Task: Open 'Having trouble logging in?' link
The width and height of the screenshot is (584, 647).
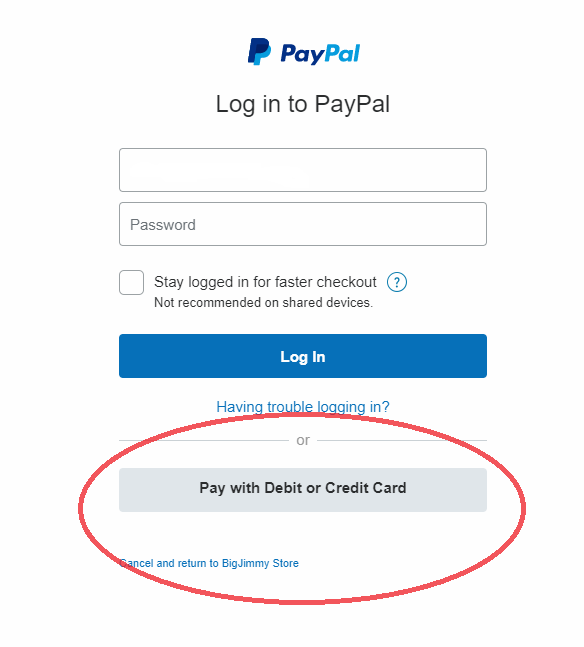Action: [x=303, y=407]
